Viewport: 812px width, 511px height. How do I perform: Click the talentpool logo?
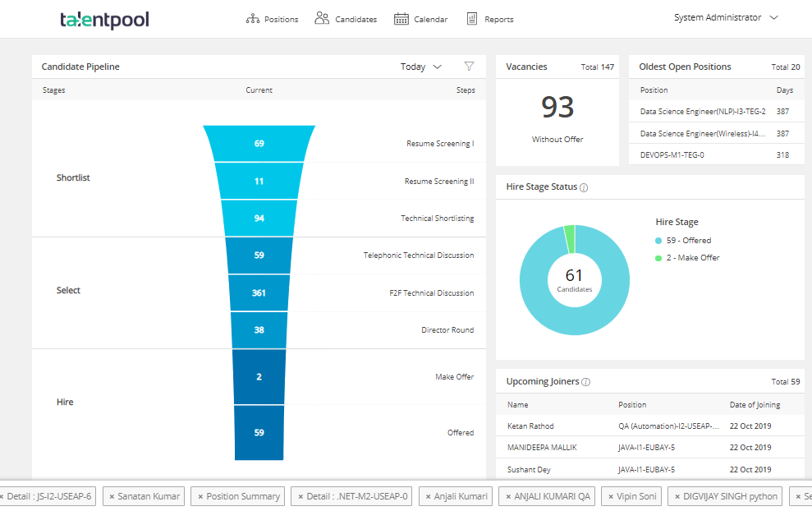104,20
